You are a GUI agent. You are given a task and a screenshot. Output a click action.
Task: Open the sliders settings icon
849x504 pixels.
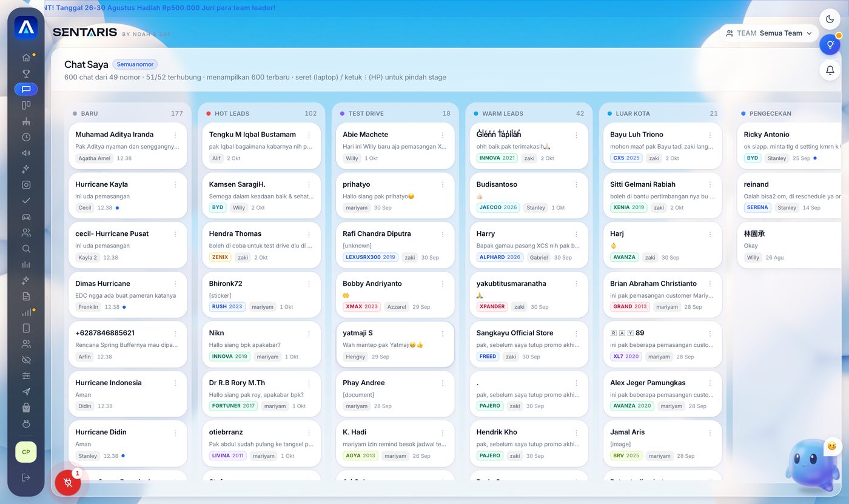pyautogui.click(x=26, y=376)
